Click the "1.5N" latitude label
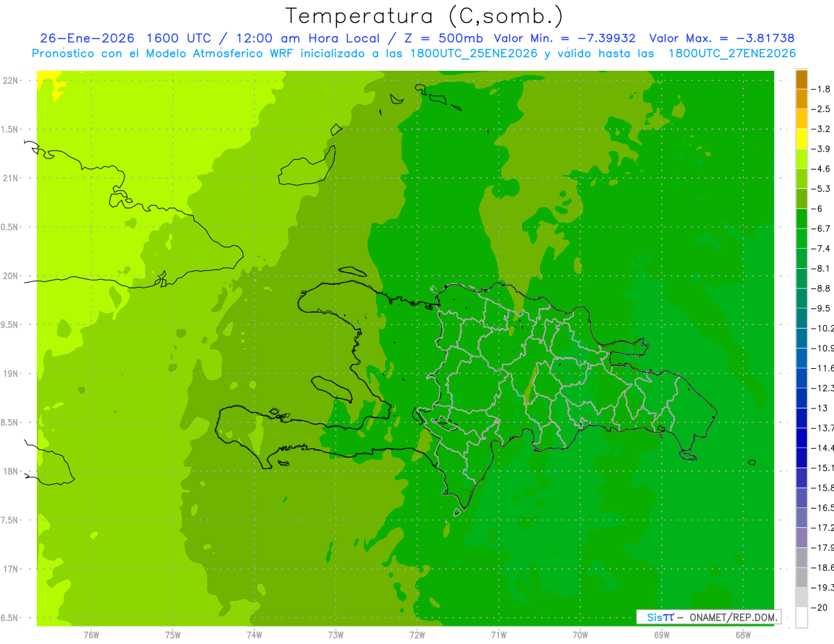This screenshot has height=644, width=834. point(10,129)
